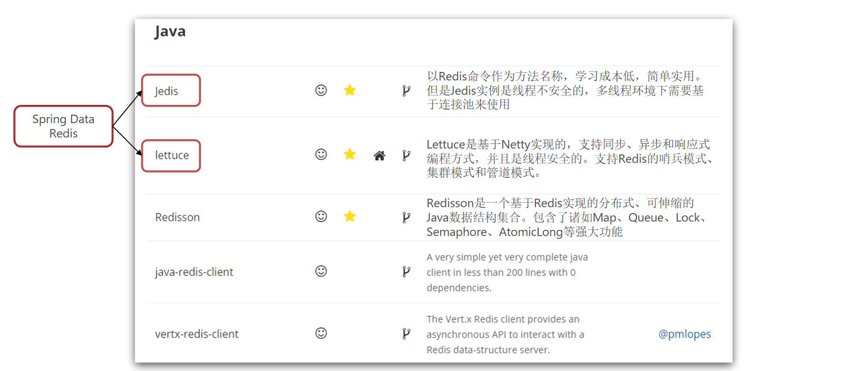Open the vertx-redis-client link
Viewport: 868px width, 371px height.
coord(197,334)
